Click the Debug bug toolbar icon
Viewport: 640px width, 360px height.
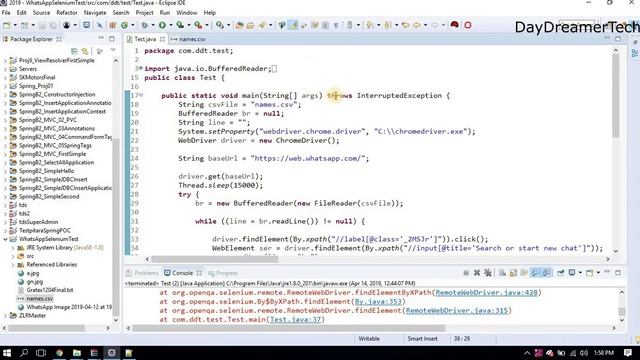tap(145, 25)
